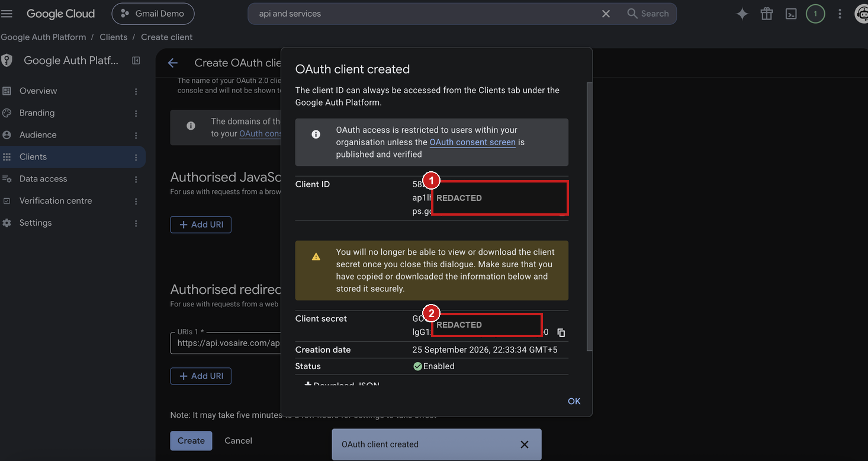Click the Google Cloud logo

(60, 14)
